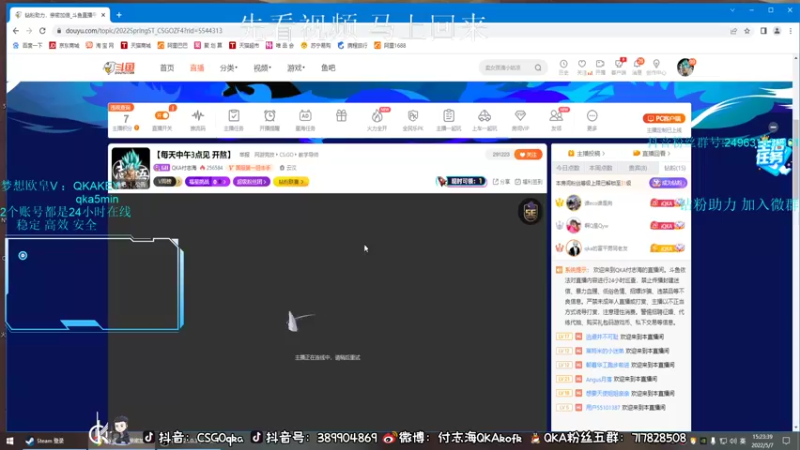This screenshot has width=800, height=450.
Task: Open the 超级粉丝团 purple badge
Action: pos(252,182)
